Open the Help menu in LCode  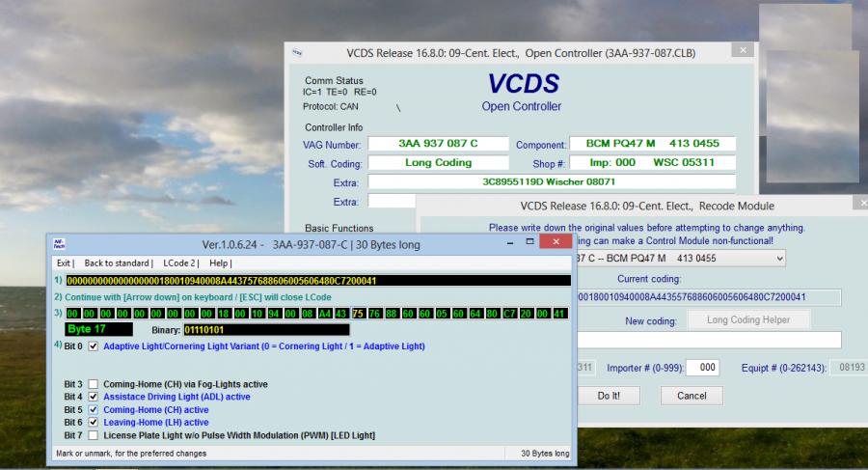[220, 263]
